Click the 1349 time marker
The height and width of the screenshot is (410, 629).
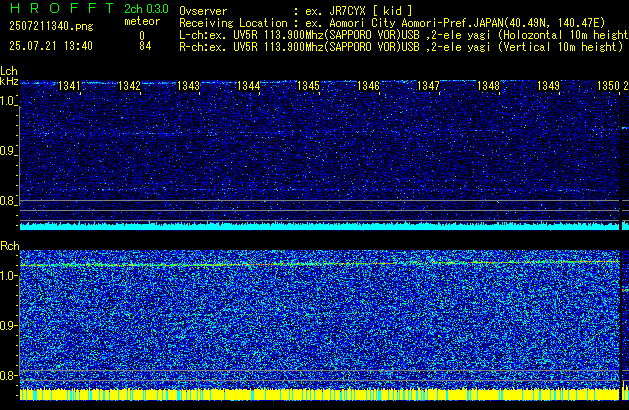pos(548,86)
